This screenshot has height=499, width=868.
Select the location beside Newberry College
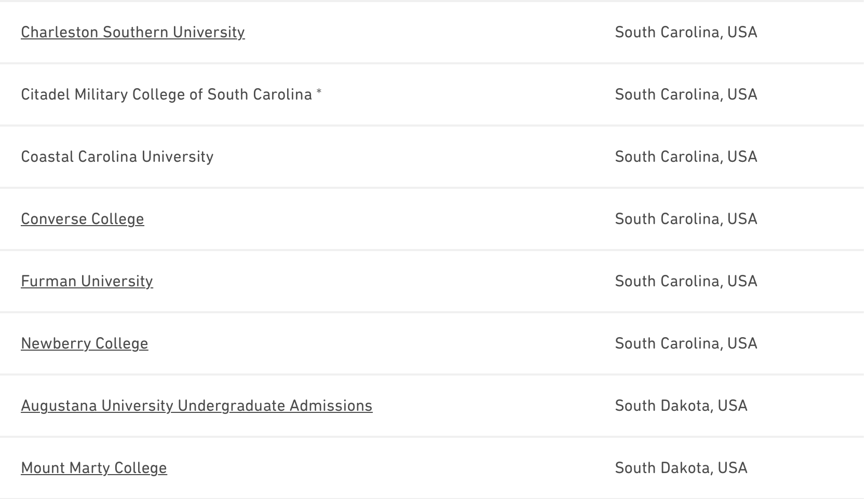[686, 343]
